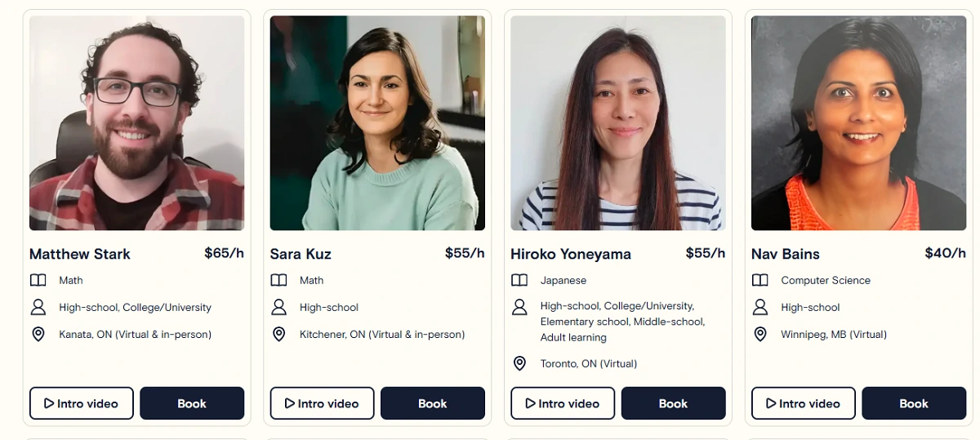Watch Sara Kuz's intro video
The height and width of the screenshot is (440, 980).
click(x=322, y=403)
